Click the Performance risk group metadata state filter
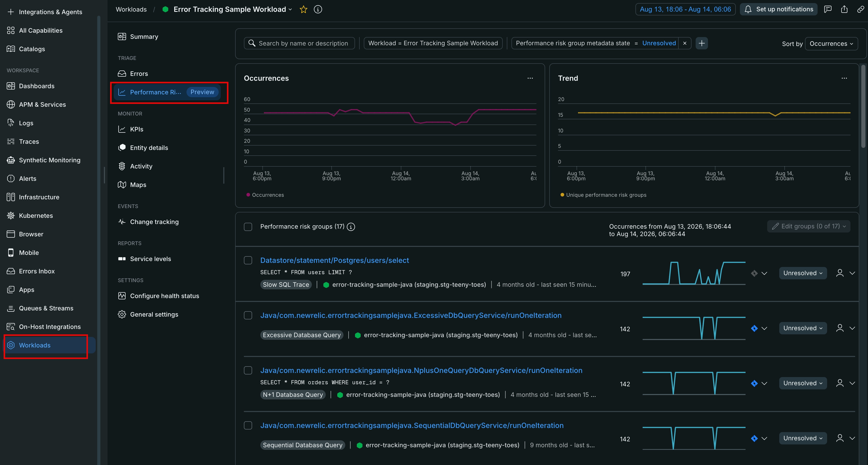Image resolution: width=868 pixels, height=465 pixels. (x=595, y=43)
